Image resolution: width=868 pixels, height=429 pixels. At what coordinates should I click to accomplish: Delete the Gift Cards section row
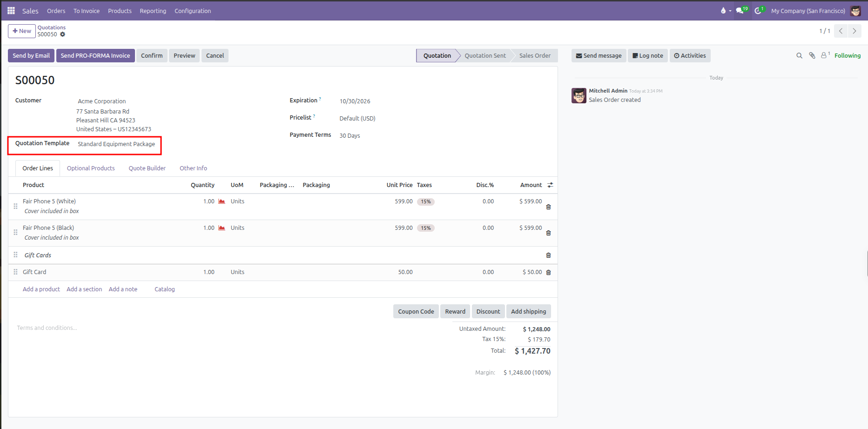click(548, 255)
